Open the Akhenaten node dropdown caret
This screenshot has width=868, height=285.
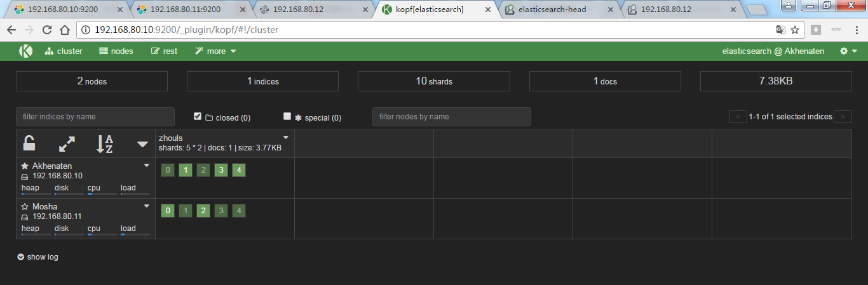[x=147, y=165]
